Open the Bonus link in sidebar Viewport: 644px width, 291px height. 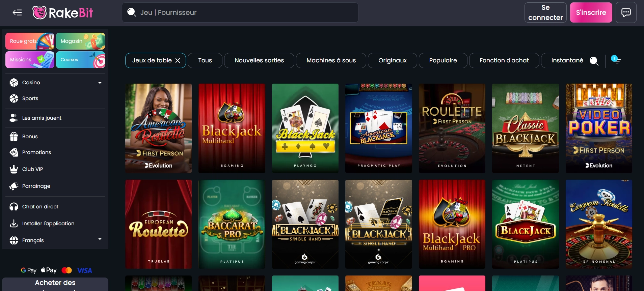pos(30,137)
